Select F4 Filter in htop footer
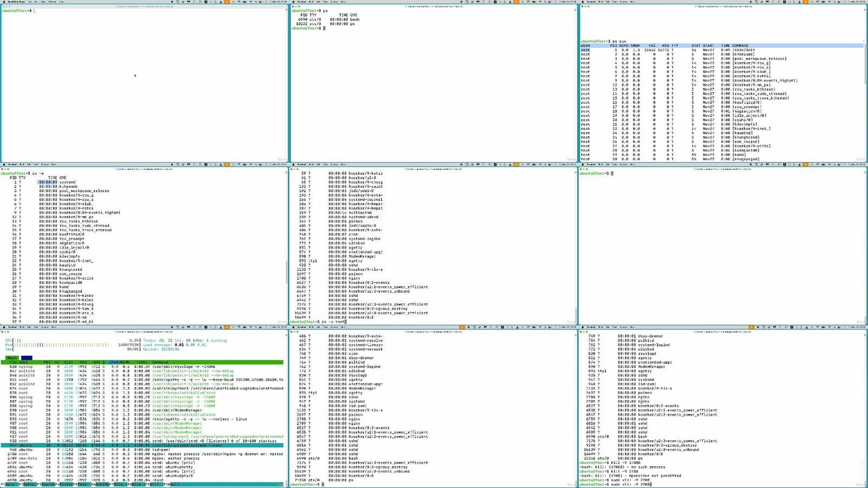This screenshot has width=868, height=488. [x=64, y=484]
